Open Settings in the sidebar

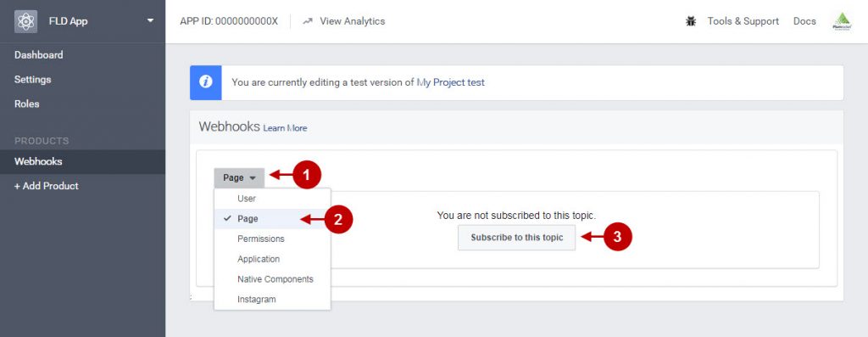click(x=33, y=79)
